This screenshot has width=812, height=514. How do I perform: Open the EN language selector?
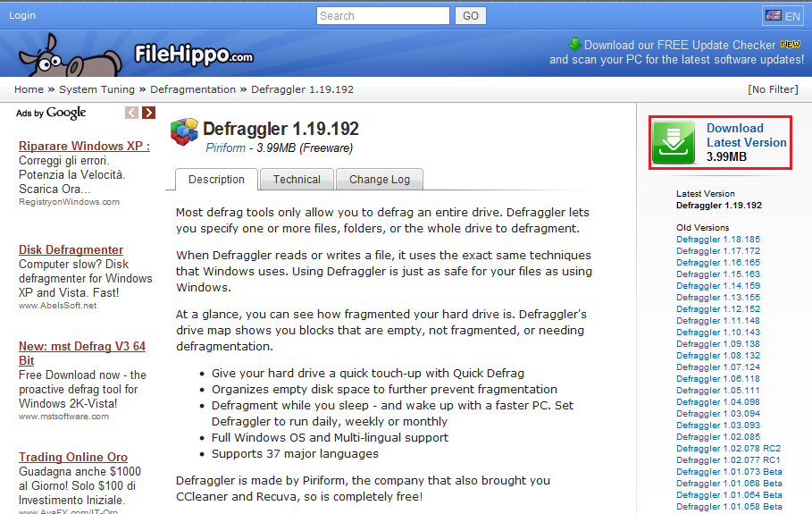(783, 15)
